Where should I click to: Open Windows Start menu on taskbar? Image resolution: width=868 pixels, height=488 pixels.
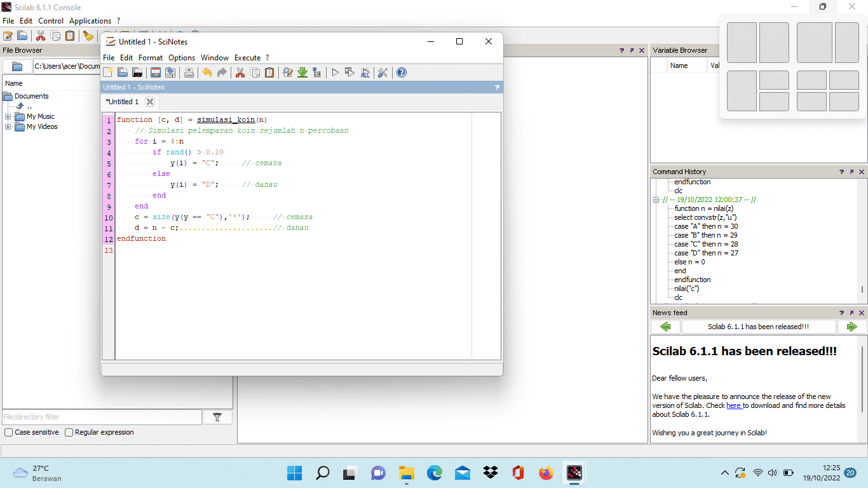point(294,473)
